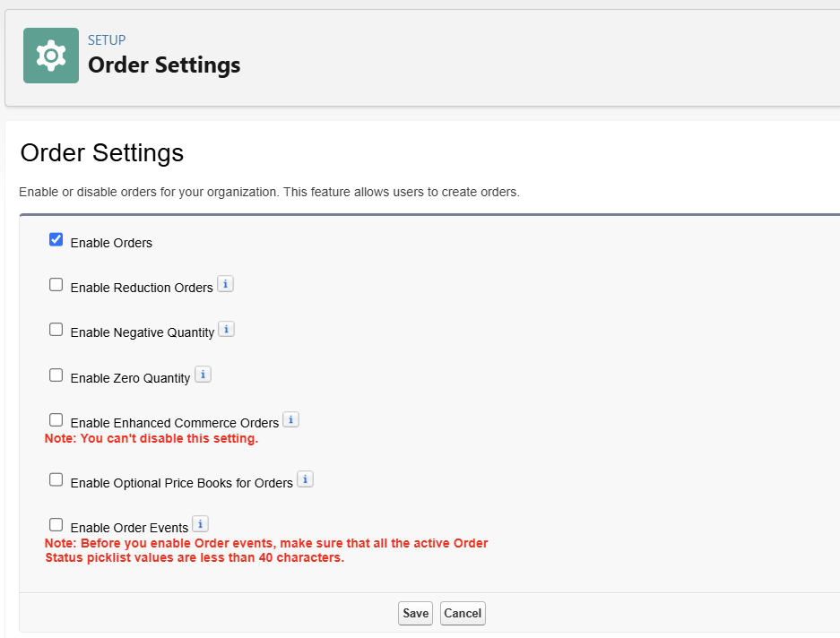This screenshot has width=840, height=638.
Task: Click the red Order Status picklist note
Action: point(266,551)
